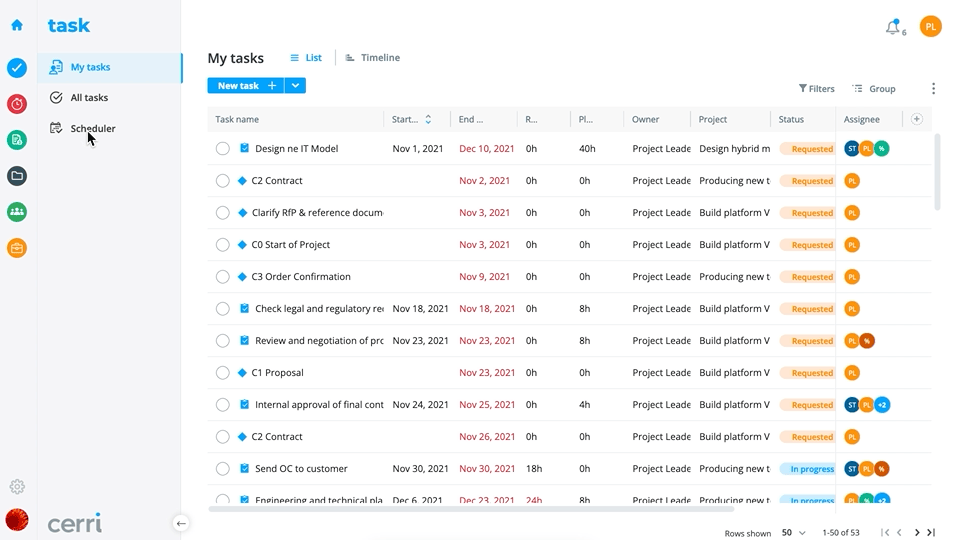Jump to first page of tasks
960x540 pixels.
[x=885, y=533]
